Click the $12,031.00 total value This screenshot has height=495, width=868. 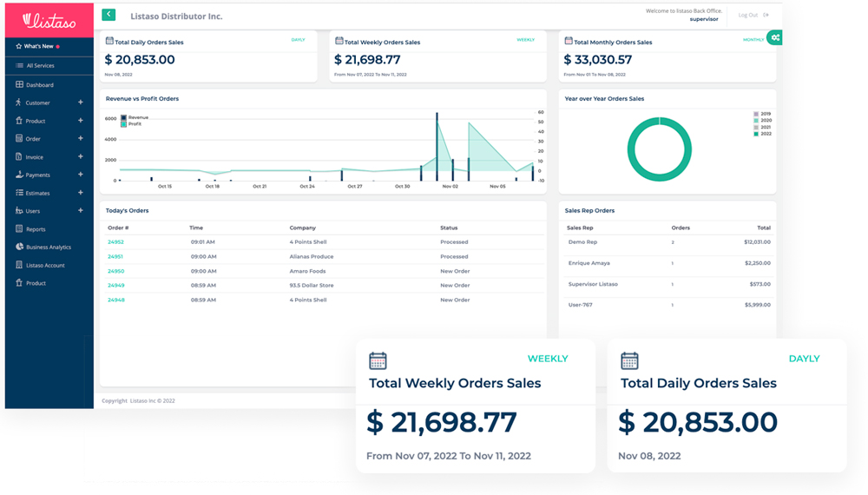(x=757, y=242)
